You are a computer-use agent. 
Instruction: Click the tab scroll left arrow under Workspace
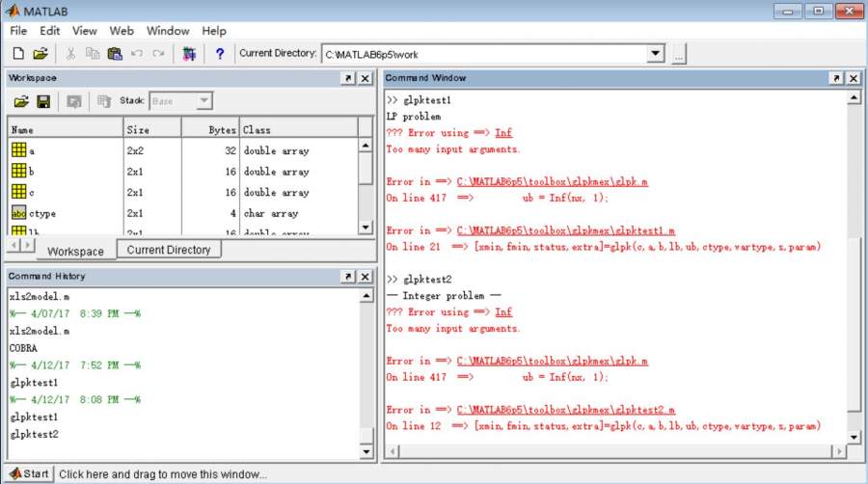[14, 244]
